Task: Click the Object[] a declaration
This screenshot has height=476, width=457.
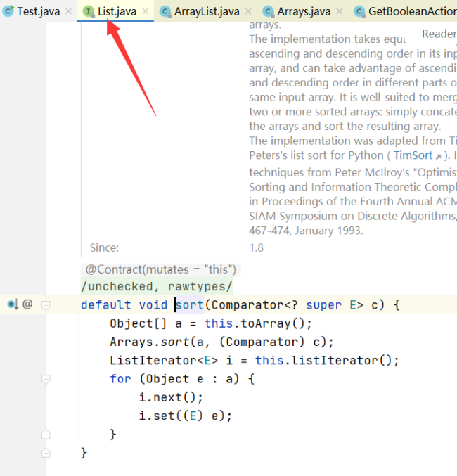Action: point(146,323)
